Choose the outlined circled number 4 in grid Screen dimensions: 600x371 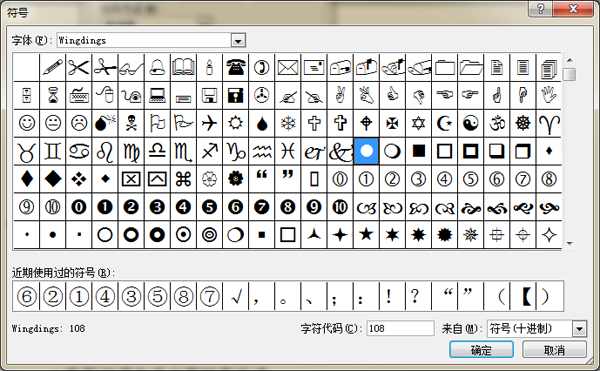[445, 179]
